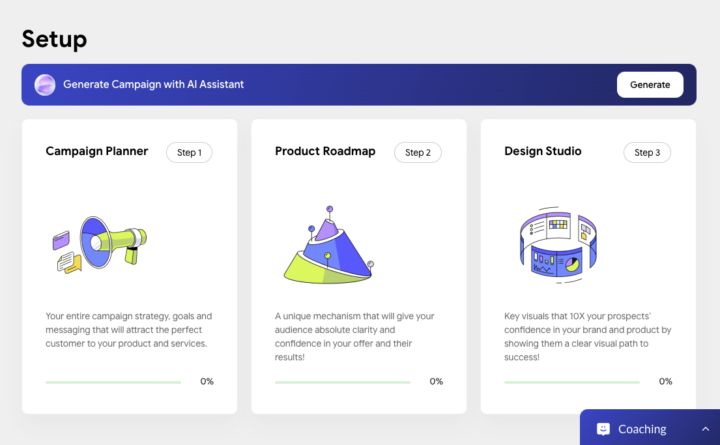Image resolution: width=720 pixels, height=445 pixels.
Task: Click the "Key visuals that 10X" description
Action: click(588, 337)
